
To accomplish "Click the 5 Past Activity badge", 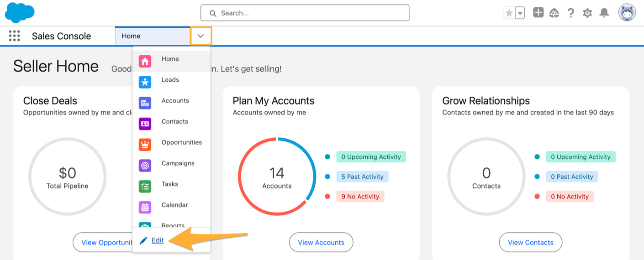I will pyautogui.click(x=362, y=177).
